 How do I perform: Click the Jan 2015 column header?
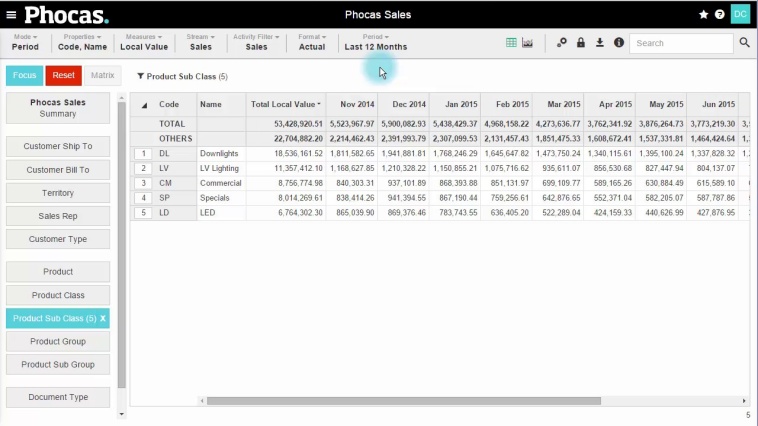455,104
